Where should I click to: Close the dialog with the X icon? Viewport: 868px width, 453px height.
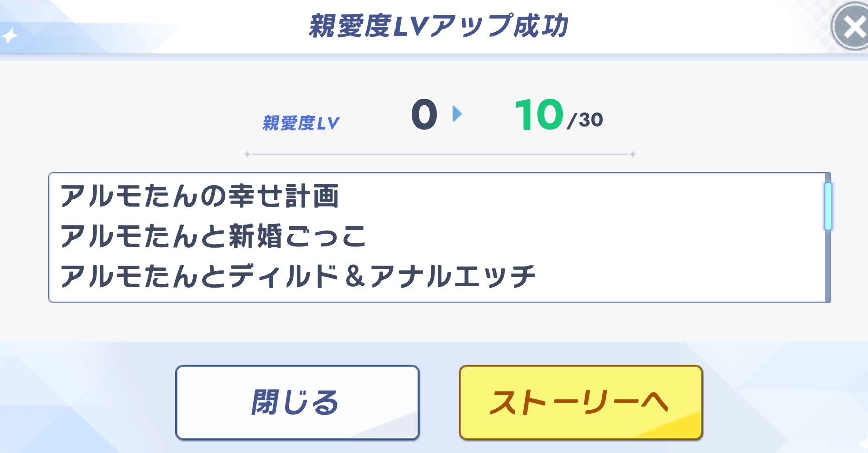coord(852,27)
